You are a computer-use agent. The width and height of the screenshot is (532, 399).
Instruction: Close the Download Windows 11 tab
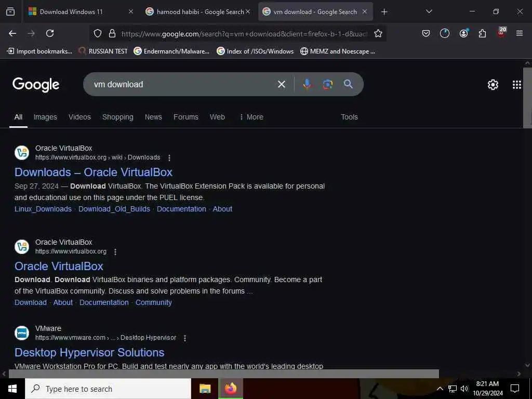point(131,11)
